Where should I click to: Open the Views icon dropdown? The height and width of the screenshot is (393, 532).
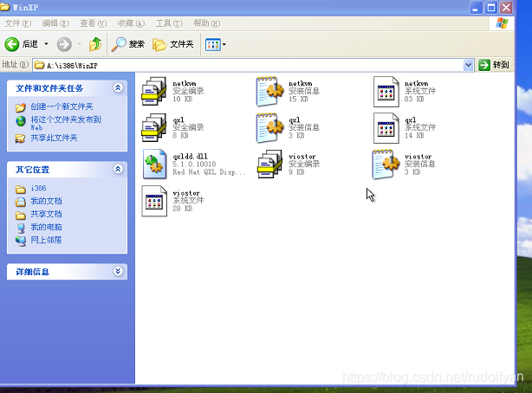click(x=216, y=44)
